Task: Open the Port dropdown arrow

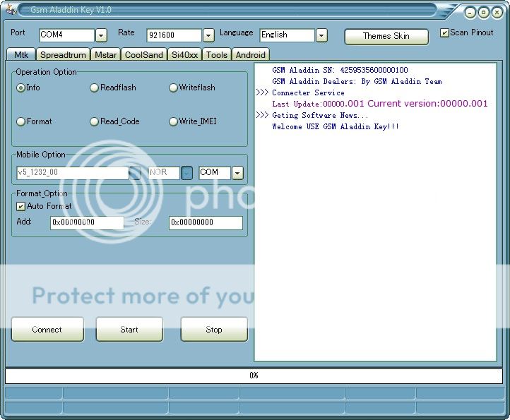Action: [x=101, y=35]
